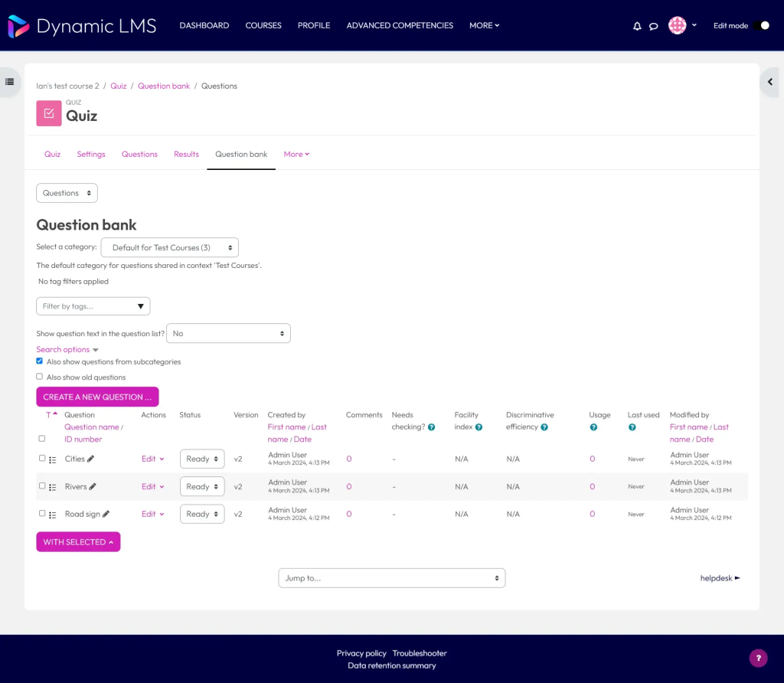Switch to the Questions tab
This screenshot has width=784, height=683.
[139, 154]
